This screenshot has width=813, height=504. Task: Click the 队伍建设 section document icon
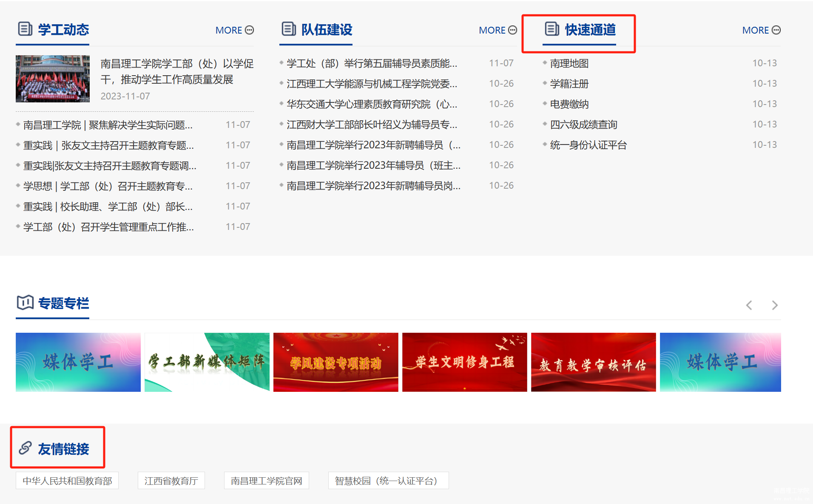pyautogui.click(x=289, y=29)
